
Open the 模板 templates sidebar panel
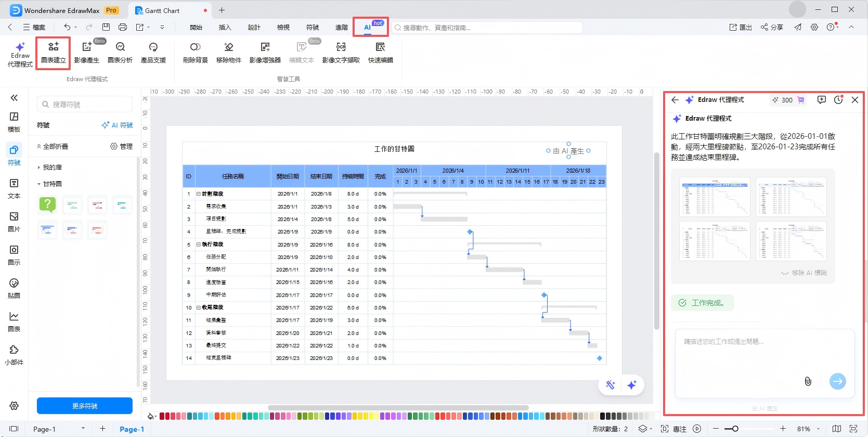14,122
